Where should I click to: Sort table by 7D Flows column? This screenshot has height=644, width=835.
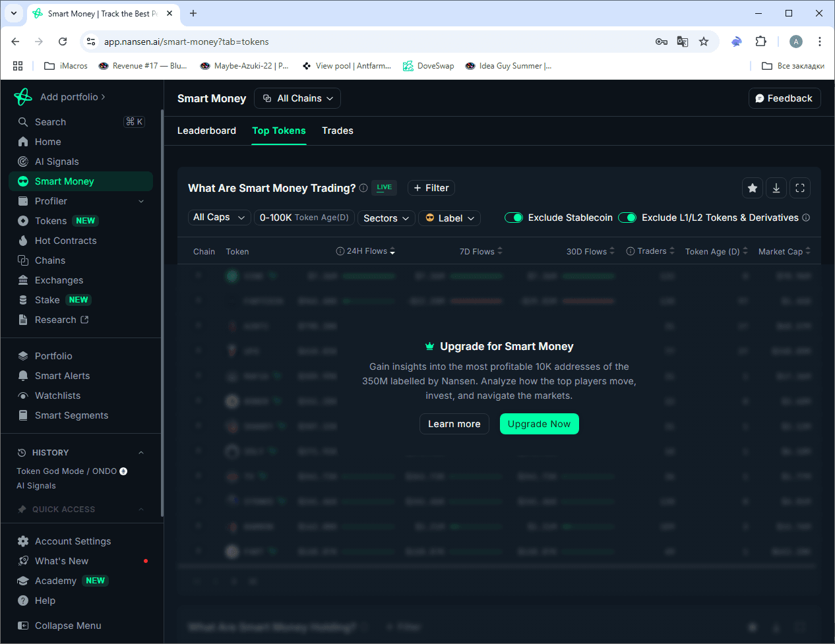pyautogui.click(x=481, y=251)
